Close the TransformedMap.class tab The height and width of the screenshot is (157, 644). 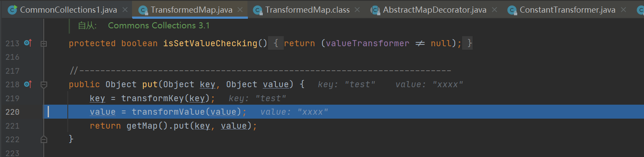358,10
